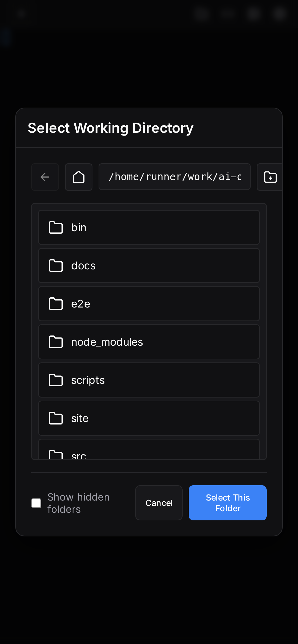Click the folder icon beside site
This screenshot has width=298, height=644.
point(56,418)
